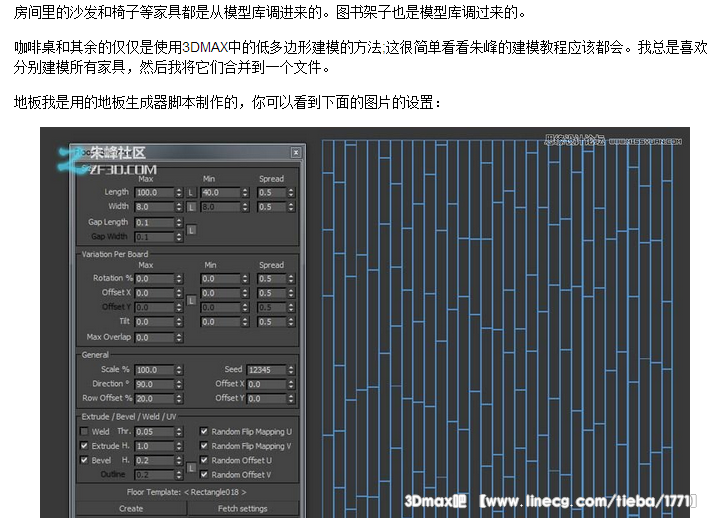Toggle the L lock beside Gap Length and Gap Width
This screenshot has height=518, width=726.
pyautogui.click(x=191, y=230)
